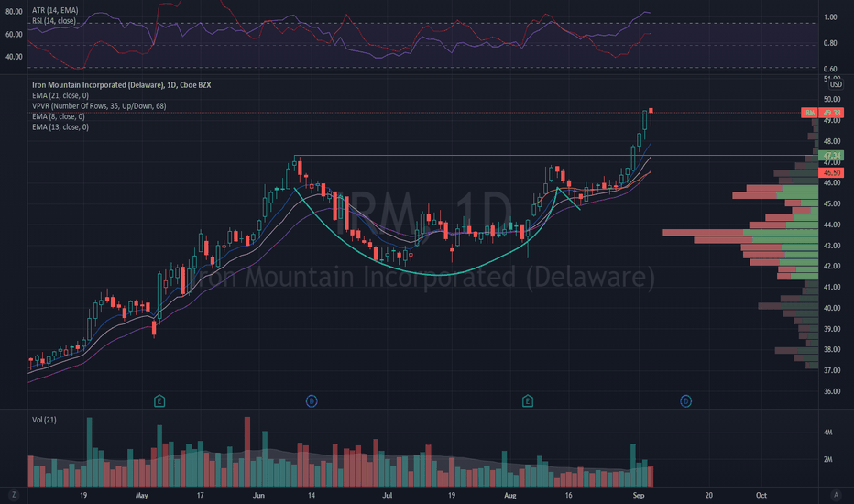Select the EMA (21, close, 0) legend
This screenshot has height=504, width=854.
(60, 95)
